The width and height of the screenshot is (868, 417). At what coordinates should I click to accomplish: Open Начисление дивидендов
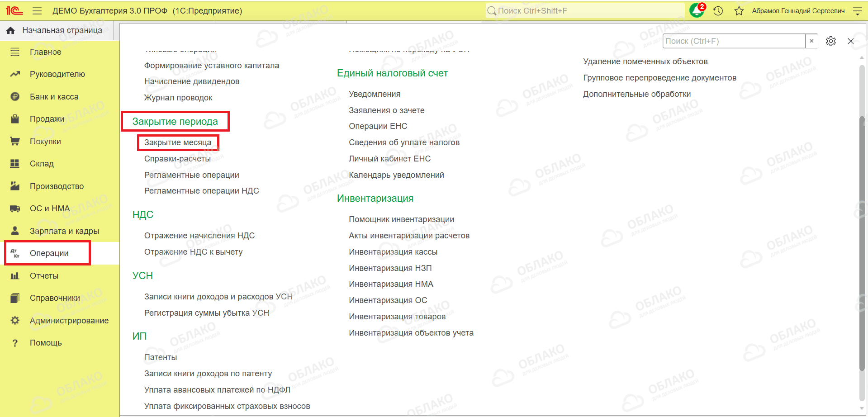192,81
